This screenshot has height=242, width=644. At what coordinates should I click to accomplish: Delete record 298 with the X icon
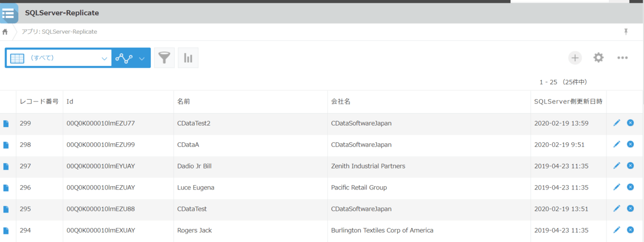point(630,144)
